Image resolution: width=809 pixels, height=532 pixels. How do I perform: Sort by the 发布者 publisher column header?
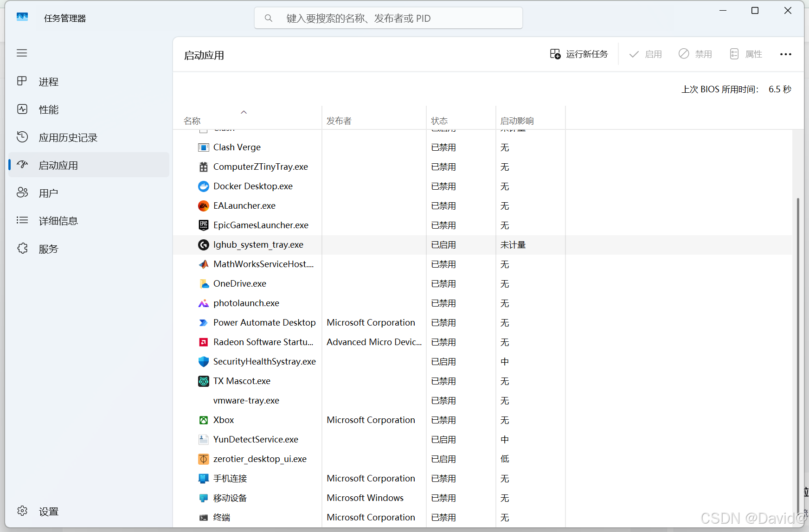pos(374,118)
